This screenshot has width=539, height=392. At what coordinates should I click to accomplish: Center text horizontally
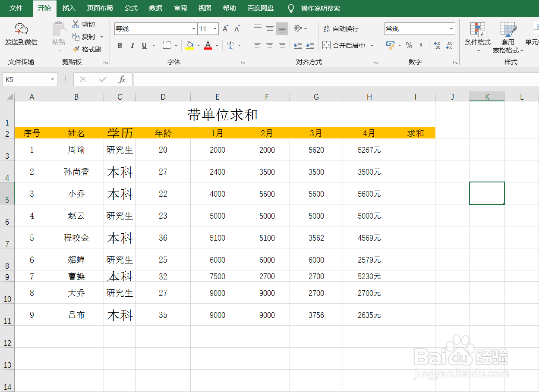tap(270, 45)
